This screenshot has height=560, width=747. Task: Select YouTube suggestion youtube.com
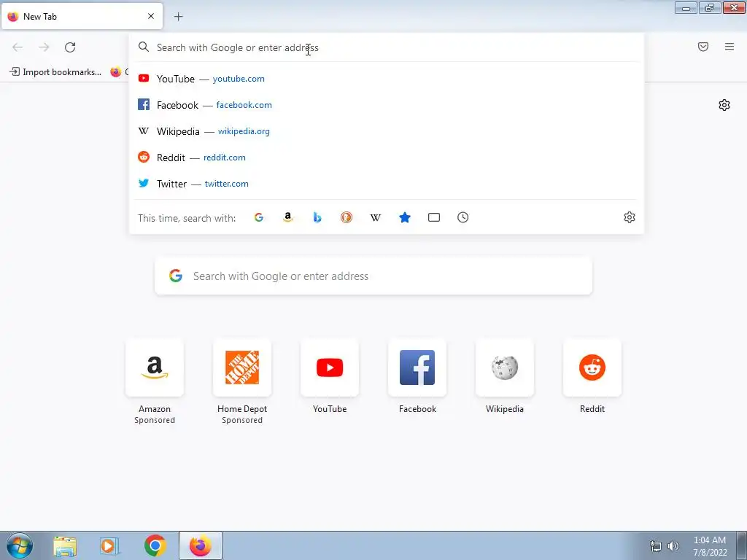click(387, 79)
